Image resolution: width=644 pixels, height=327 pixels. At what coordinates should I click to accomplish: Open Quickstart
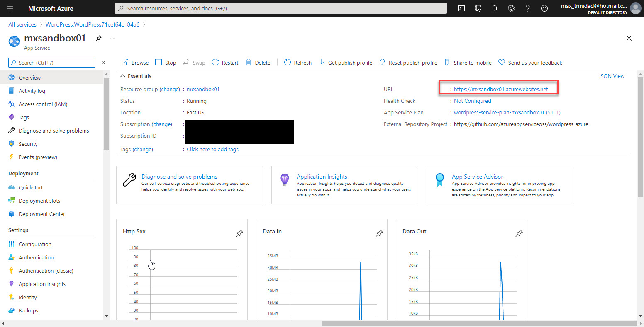pos(51,187)
